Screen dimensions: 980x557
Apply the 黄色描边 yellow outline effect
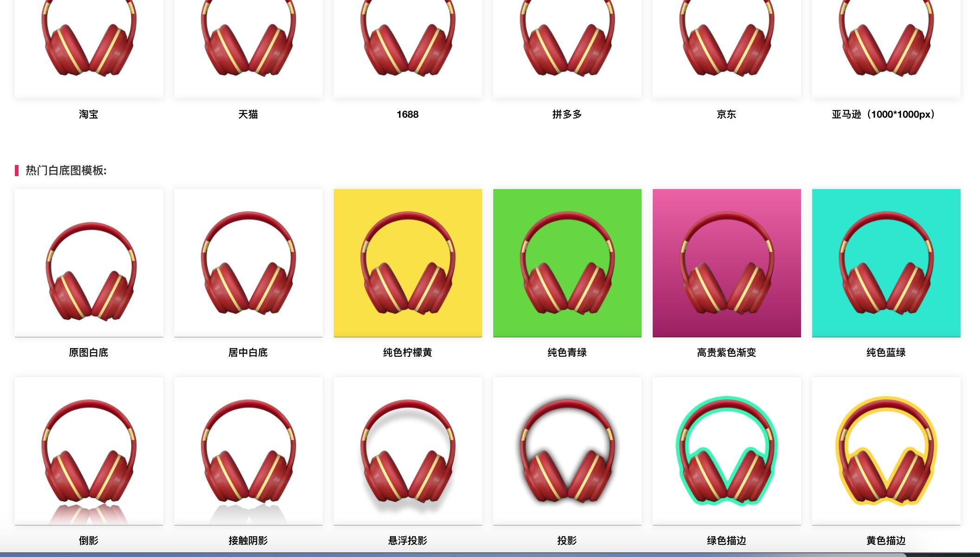[886, 451]
